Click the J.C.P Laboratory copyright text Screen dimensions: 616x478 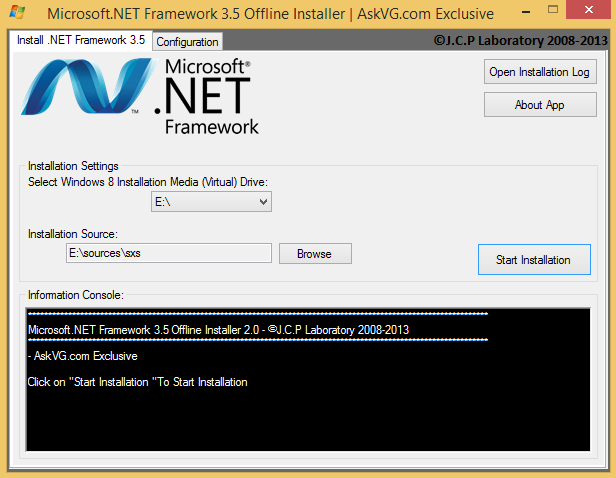(x=521, y=40)
